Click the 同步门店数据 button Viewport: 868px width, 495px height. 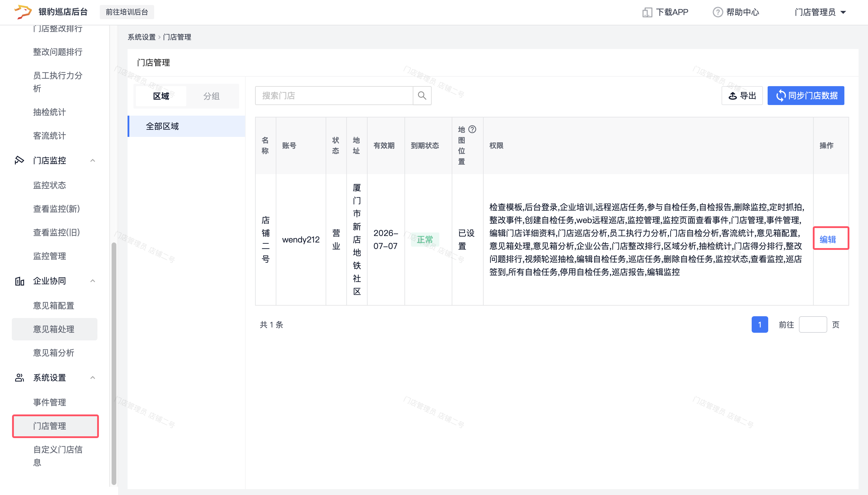[805, 96]
